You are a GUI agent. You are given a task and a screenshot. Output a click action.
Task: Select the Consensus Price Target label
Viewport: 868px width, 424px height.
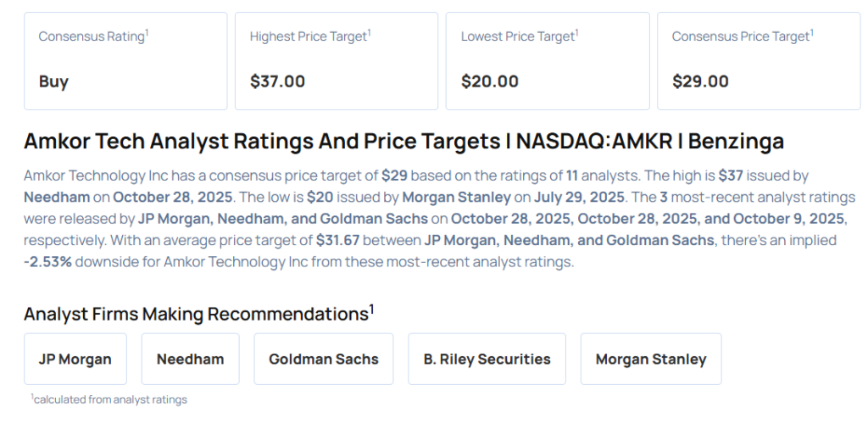tap(742, 36)
